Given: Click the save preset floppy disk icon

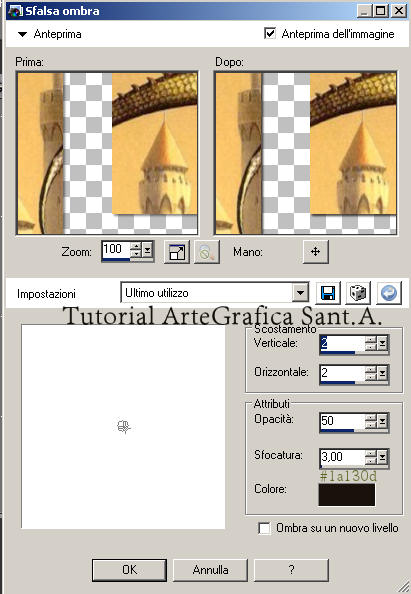Looking at the screenshot, I should tap(328, 293).
